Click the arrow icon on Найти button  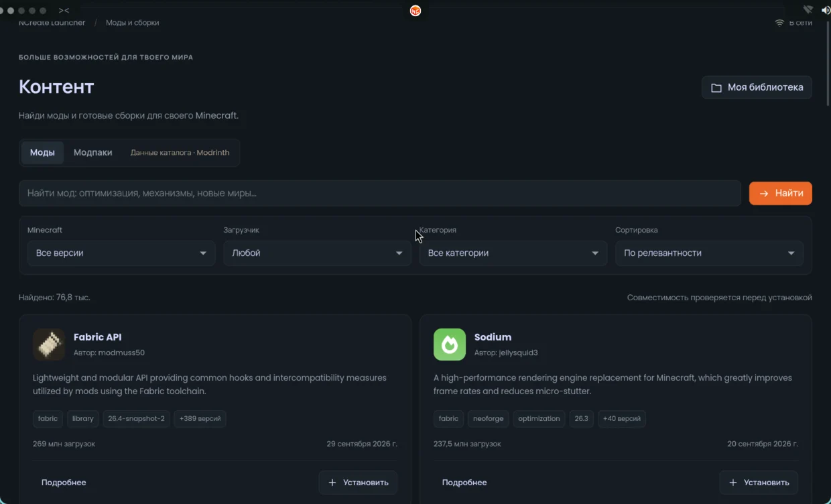point(763,193)
